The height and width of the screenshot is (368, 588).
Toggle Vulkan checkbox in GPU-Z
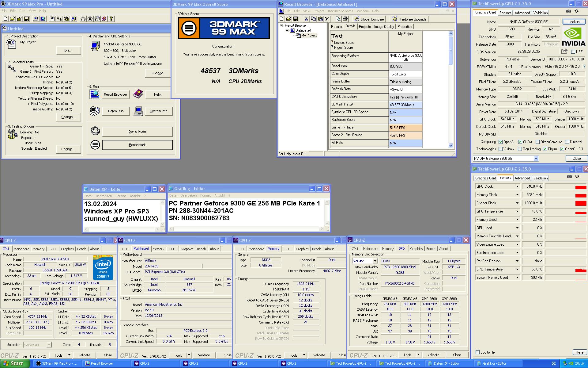[x=500, y=149]
